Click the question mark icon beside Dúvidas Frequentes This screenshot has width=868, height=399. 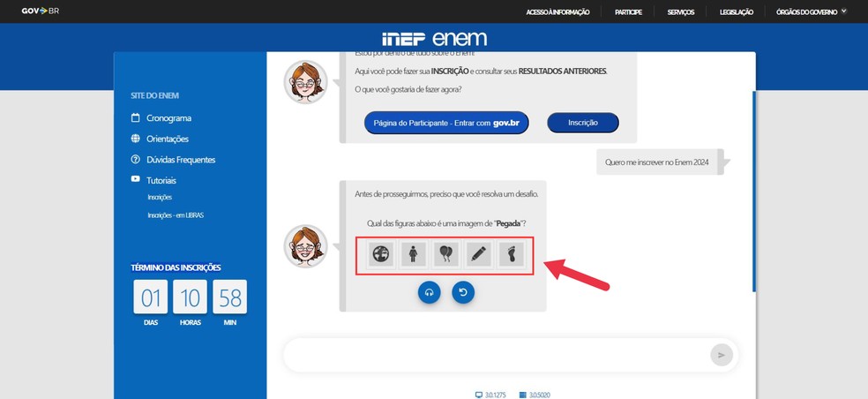click(135, 159)
